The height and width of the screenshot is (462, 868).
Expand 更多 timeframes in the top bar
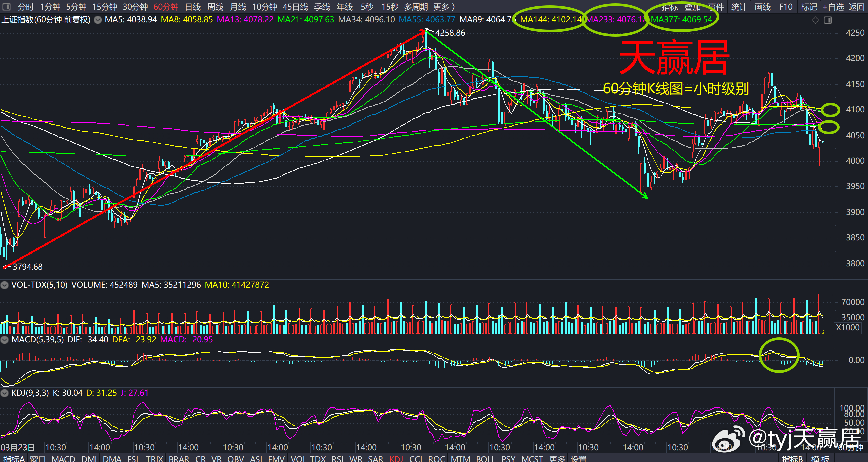point(444,7)
